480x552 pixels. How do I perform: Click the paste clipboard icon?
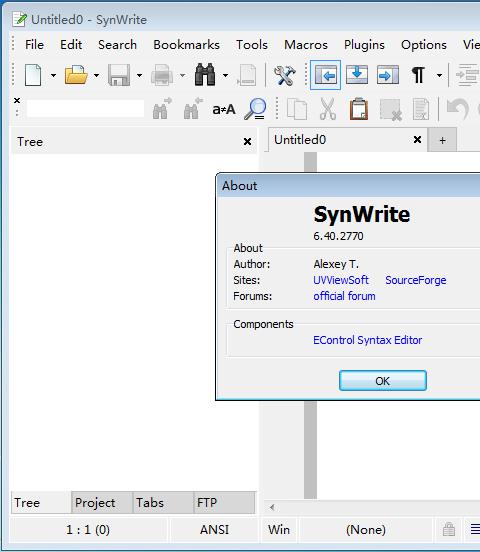(359, 109)
